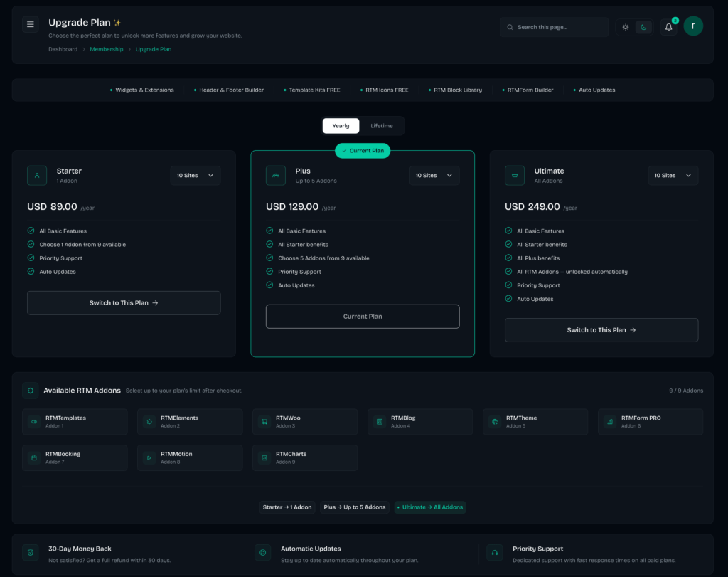
Task: Click the Upgrade Plan breadcrumb
Action: pos(154,49)
